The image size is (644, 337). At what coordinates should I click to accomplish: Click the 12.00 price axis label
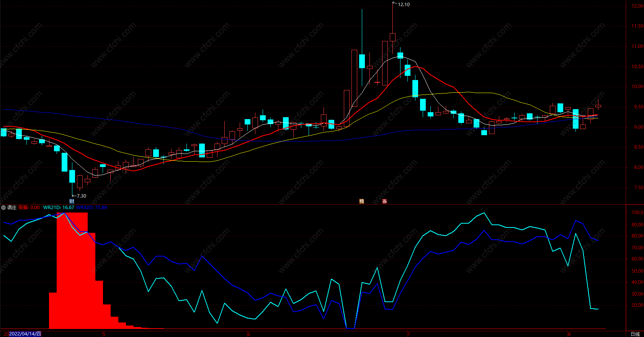coord(637,6)
